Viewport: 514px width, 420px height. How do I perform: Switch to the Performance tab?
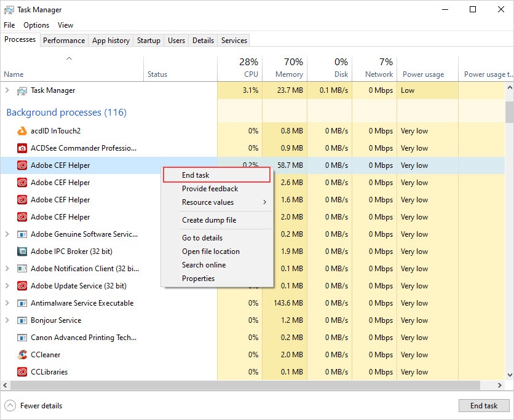pos(64,41)
